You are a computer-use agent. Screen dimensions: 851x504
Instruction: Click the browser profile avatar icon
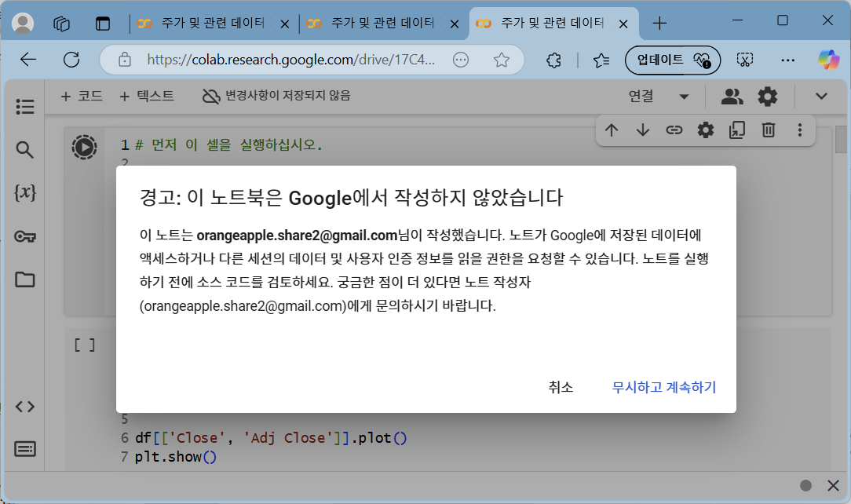(23, 24)
